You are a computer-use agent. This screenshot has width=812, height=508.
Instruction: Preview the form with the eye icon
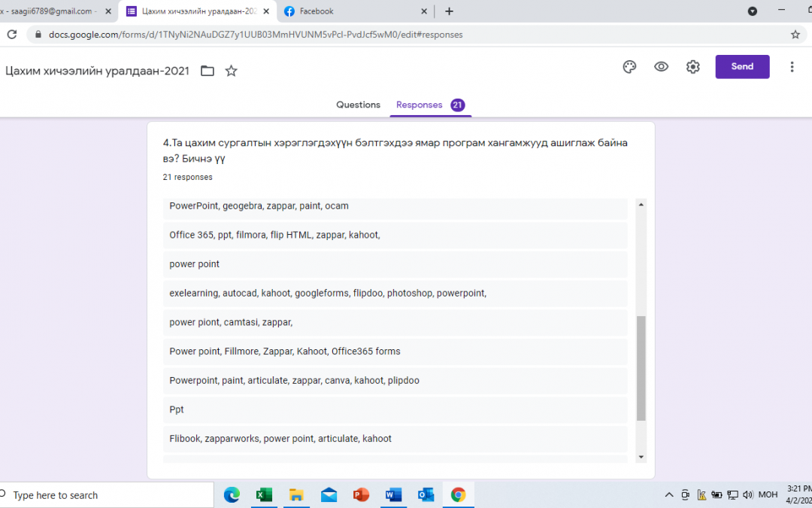pyautogui.click(x=661, y=67)
